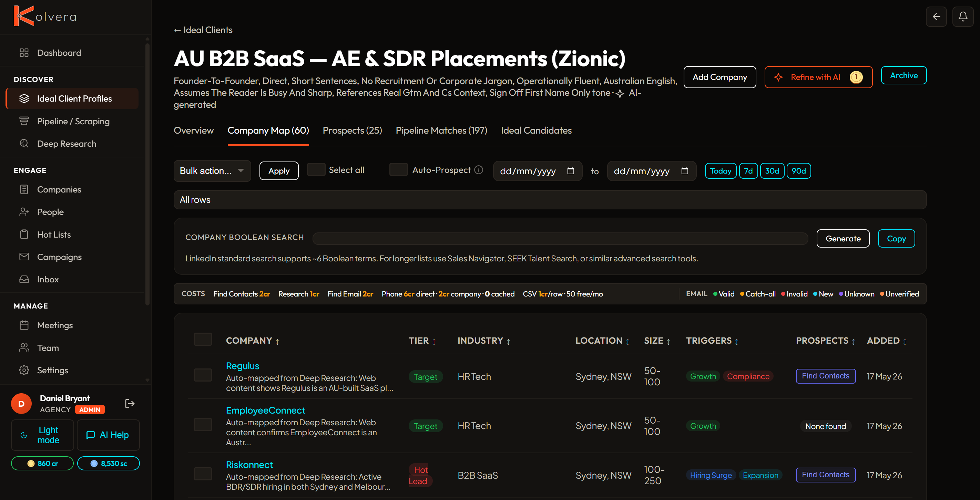Copy the boolean search string

coord(896,238)
